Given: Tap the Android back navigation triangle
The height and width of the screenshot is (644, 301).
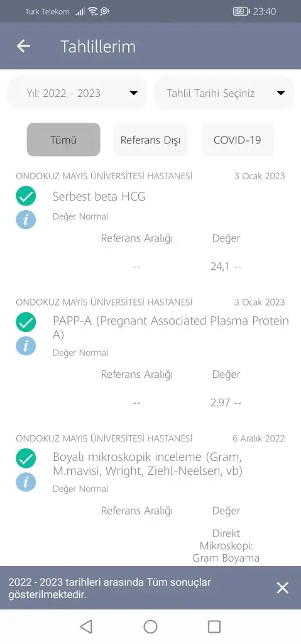Looking at the screenshot, I should (x=86, y=627).
